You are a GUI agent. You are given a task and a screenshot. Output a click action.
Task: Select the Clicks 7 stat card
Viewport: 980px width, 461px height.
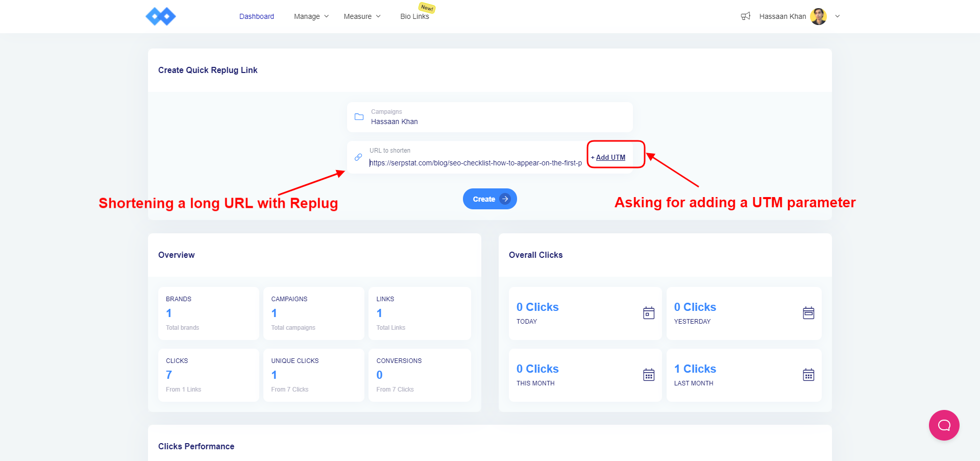[209, 375]
